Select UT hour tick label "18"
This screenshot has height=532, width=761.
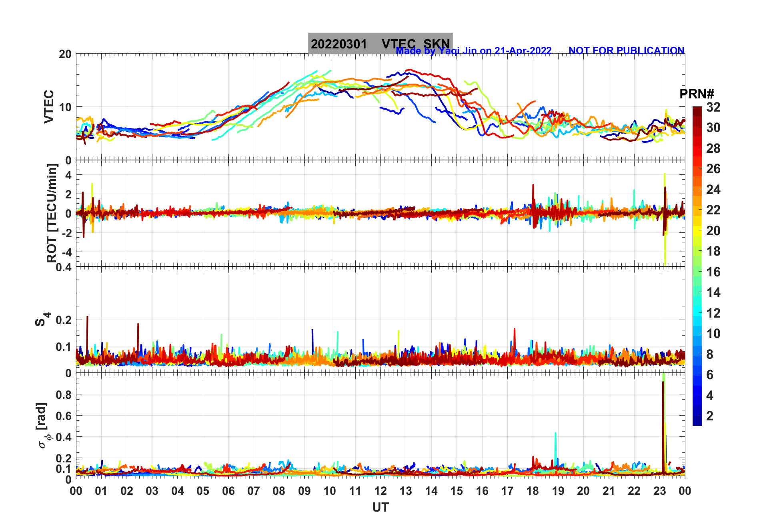click(533, 491)
